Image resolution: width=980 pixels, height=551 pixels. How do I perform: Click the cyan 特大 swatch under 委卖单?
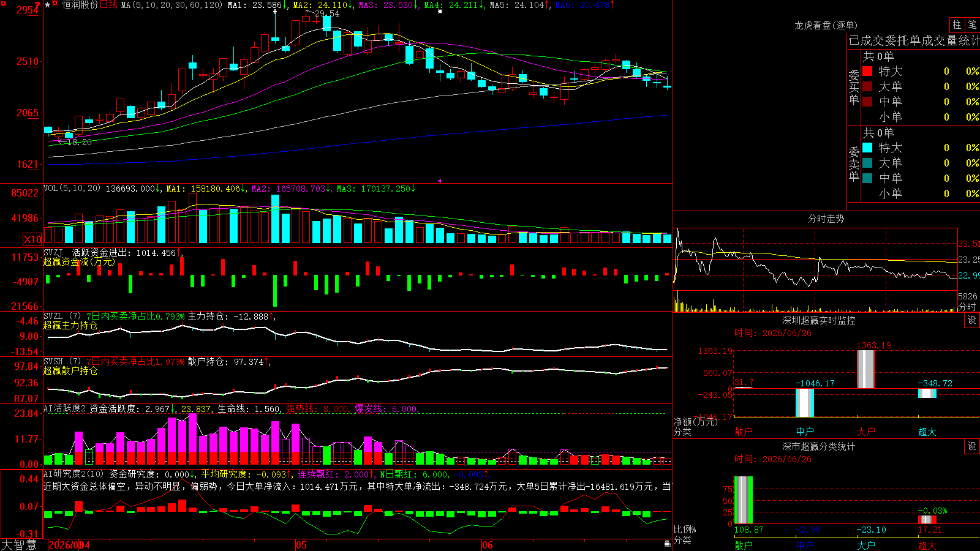(x=867, y=148)
